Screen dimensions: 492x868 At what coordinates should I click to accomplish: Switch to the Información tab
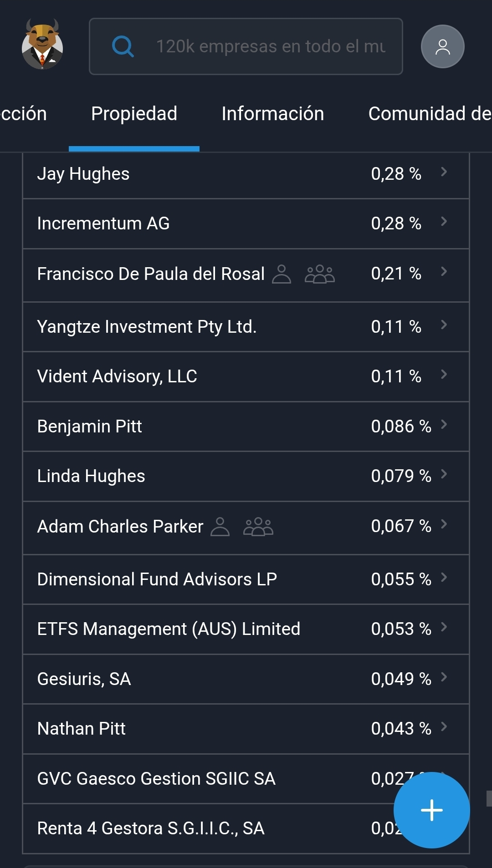click(x=272, y=114)
